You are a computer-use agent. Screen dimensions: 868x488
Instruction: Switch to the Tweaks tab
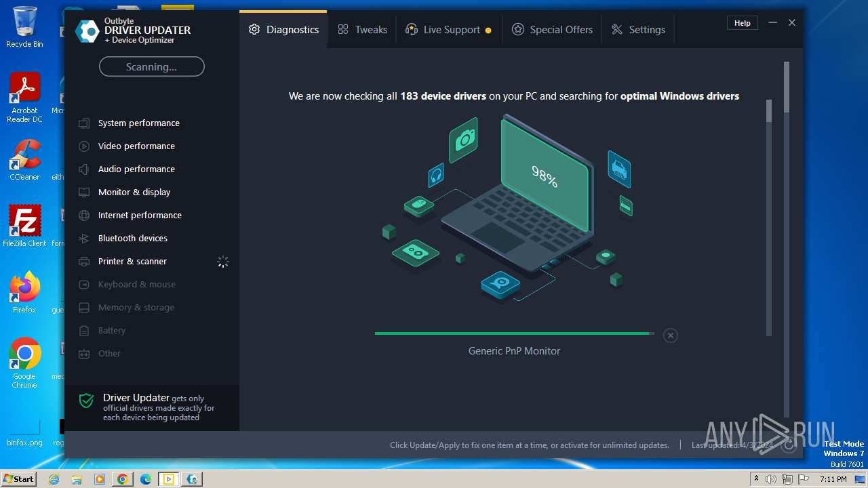click(362, 30)
